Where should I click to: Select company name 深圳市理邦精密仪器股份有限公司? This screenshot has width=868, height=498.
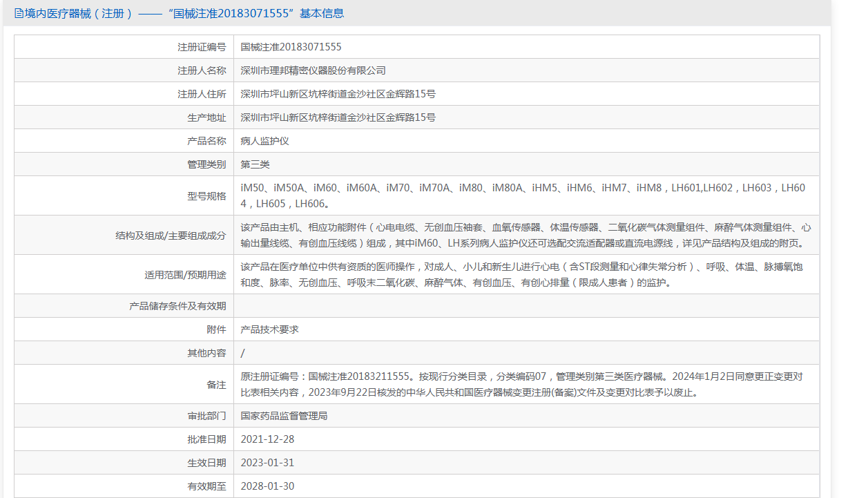coord(313,70)
